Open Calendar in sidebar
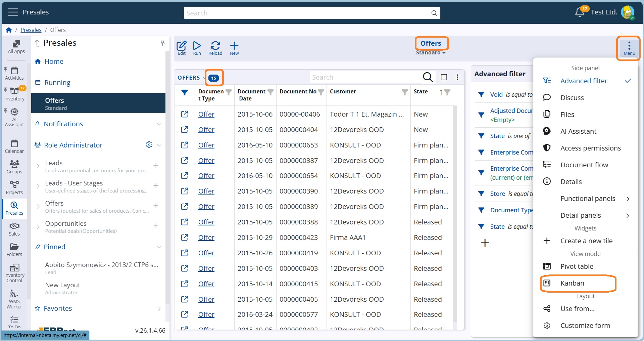The height and width of the screenshot is (341, 644). pos(14,147)
